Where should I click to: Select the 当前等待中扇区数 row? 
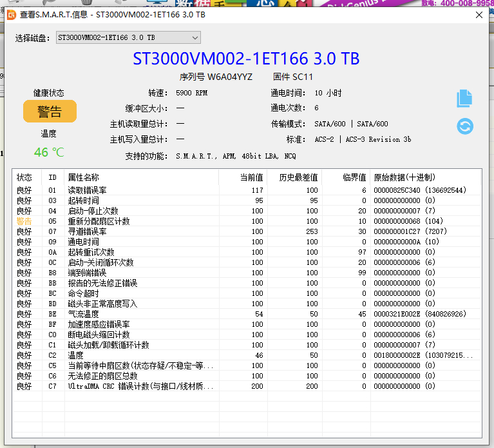click(247, 365)
